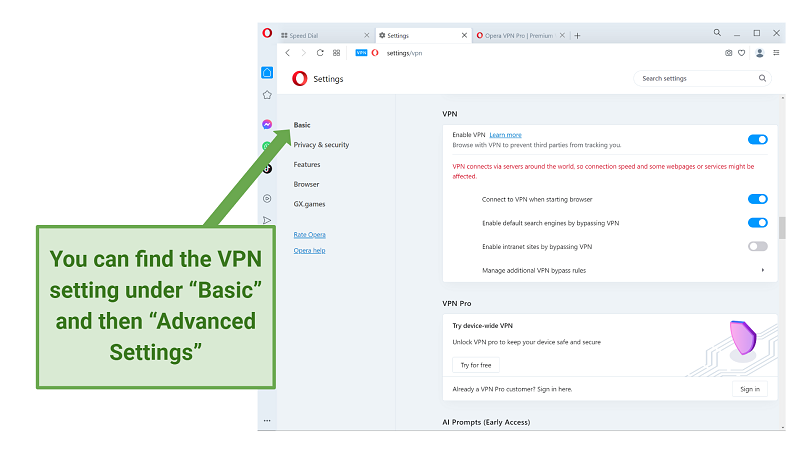Click the VPN badge in address bar
This screenshot has width=806, height=453.
(361, 53)
